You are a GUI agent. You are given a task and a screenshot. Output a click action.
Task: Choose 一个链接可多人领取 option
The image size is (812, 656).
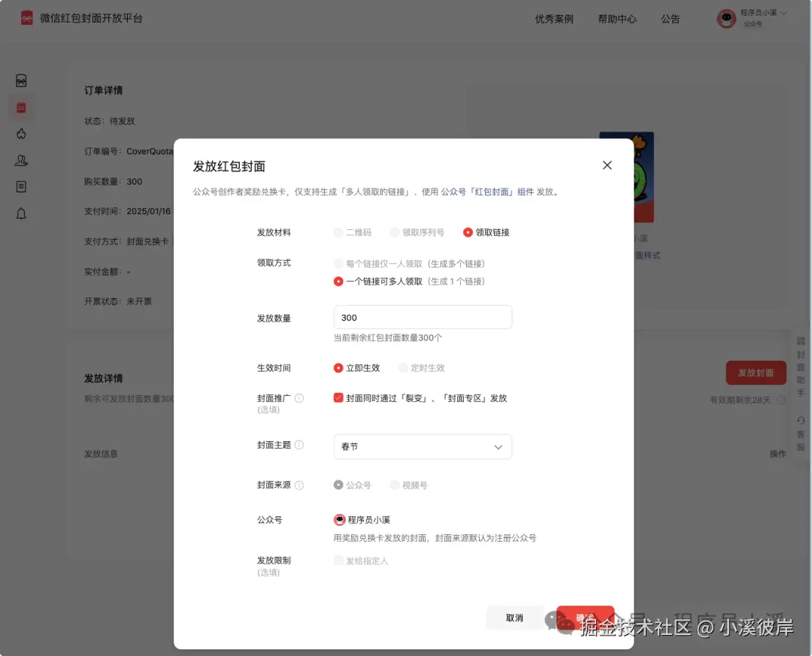pos(339,283)
